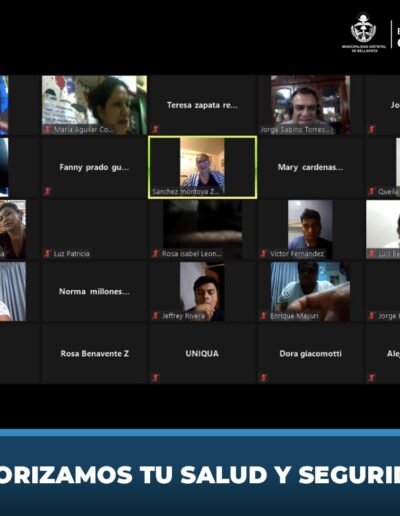The image size is (400, 516).
Task: Click muted mic icon on UNIQUA tile
Action: pyautogui.click(x=155, y=378)
